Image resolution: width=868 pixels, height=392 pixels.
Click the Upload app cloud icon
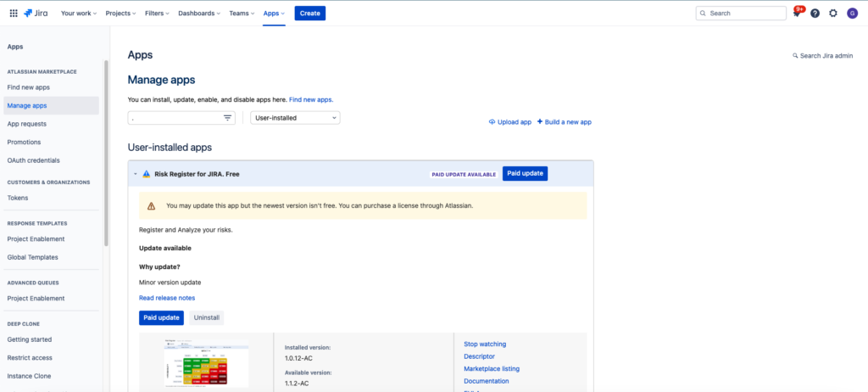(x=492, y=122)
